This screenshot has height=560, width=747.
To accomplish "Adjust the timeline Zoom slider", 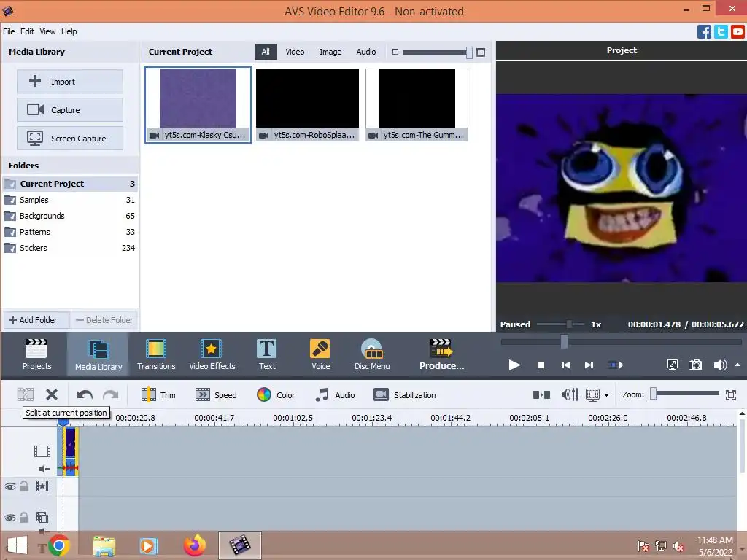I will (x=654, y=393).
